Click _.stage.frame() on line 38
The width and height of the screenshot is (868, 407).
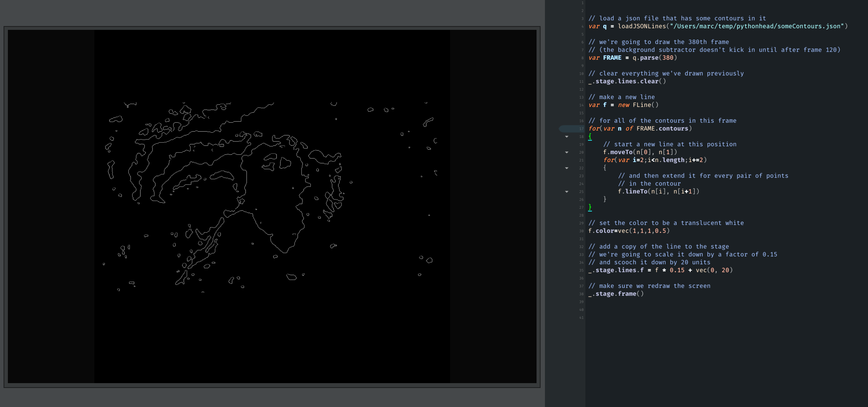click(616, 294)
